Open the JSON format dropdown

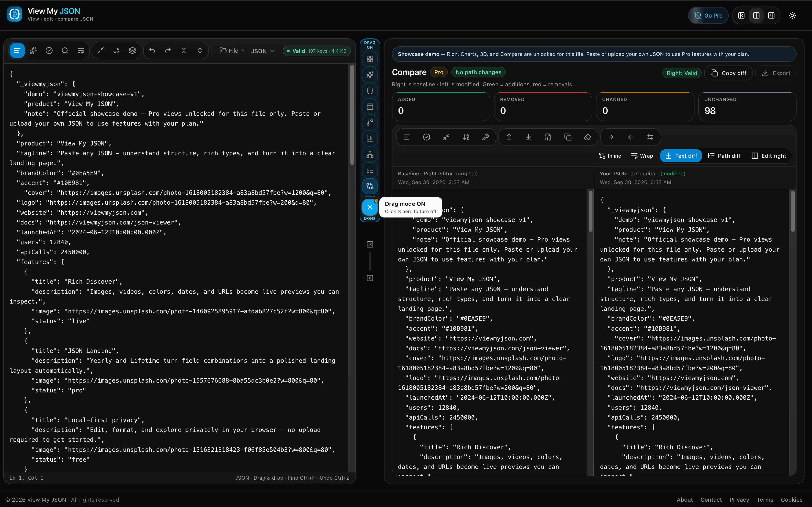pos(263,51)
